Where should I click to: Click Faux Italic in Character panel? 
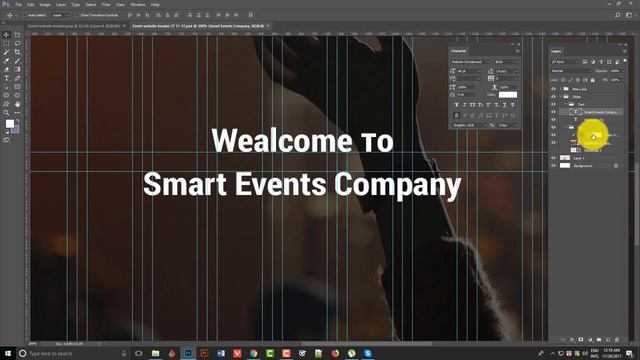tap(464, 105)
